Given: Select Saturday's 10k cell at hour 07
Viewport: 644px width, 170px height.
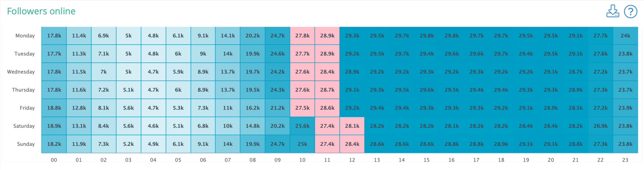Looking at the screenshot, I should pyautogui.click(x=228, y=126).
